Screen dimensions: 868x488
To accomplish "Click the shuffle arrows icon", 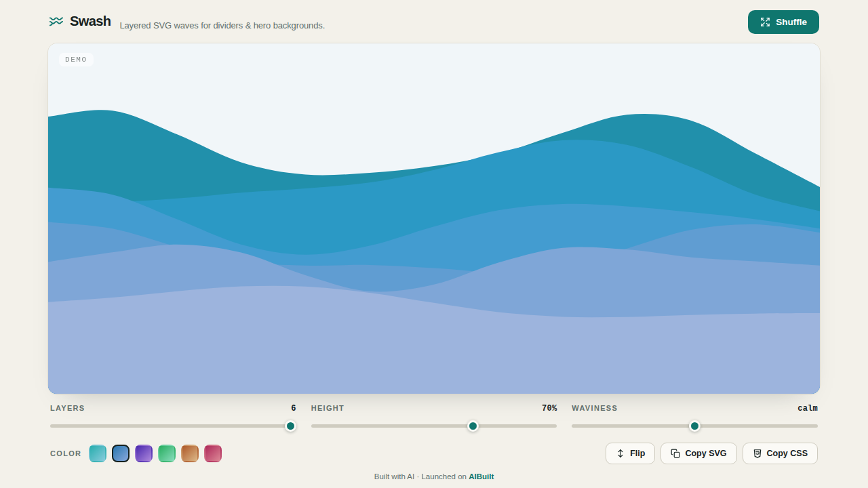I will [765, 22].
